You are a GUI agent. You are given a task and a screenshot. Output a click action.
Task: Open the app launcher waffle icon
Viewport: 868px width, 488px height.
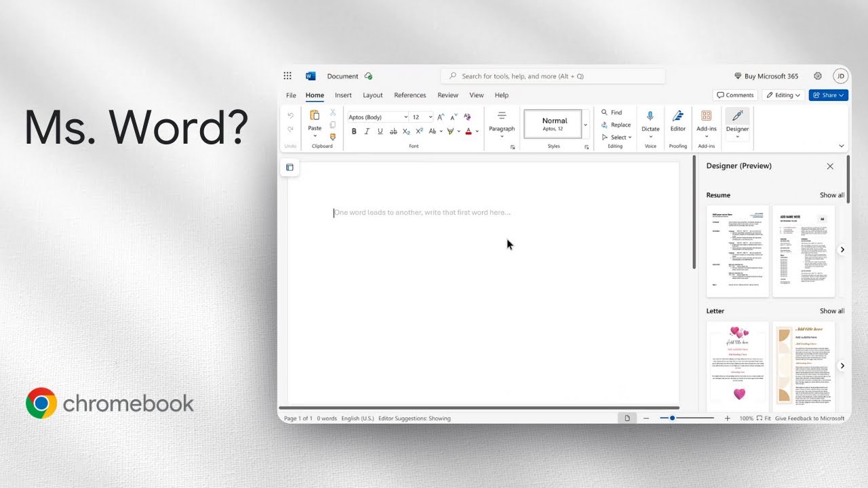click(x=288, y=76)
